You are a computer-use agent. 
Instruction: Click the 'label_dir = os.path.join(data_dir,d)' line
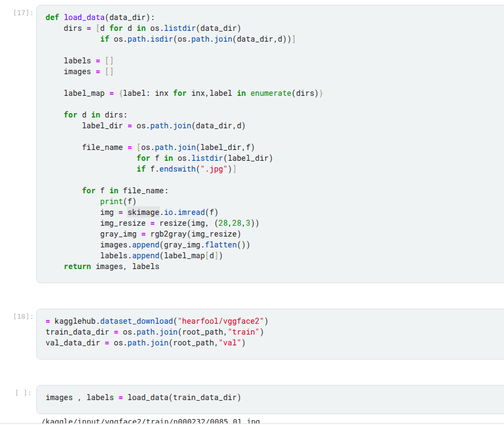(164, 126)
